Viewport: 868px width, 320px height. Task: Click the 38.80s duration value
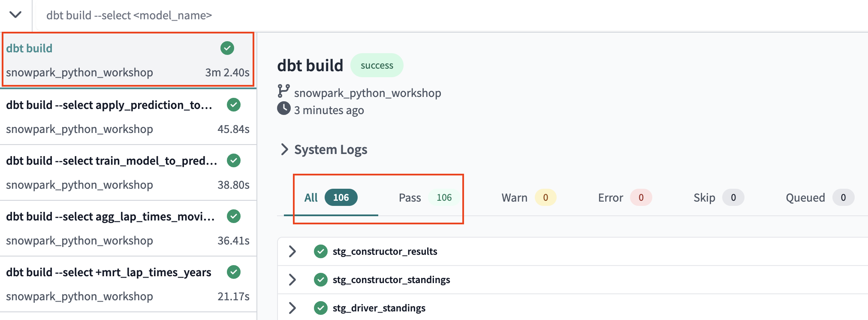[233, 185]
